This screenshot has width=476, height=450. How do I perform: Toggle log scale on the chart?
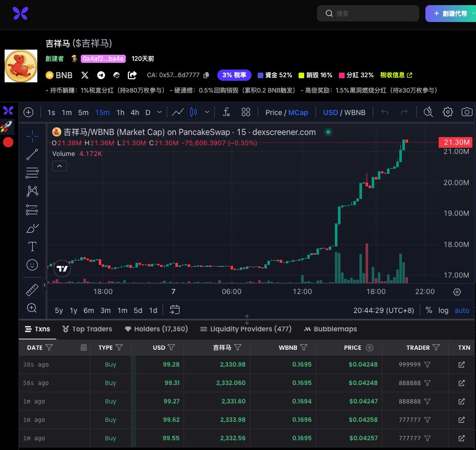point(443,310)
